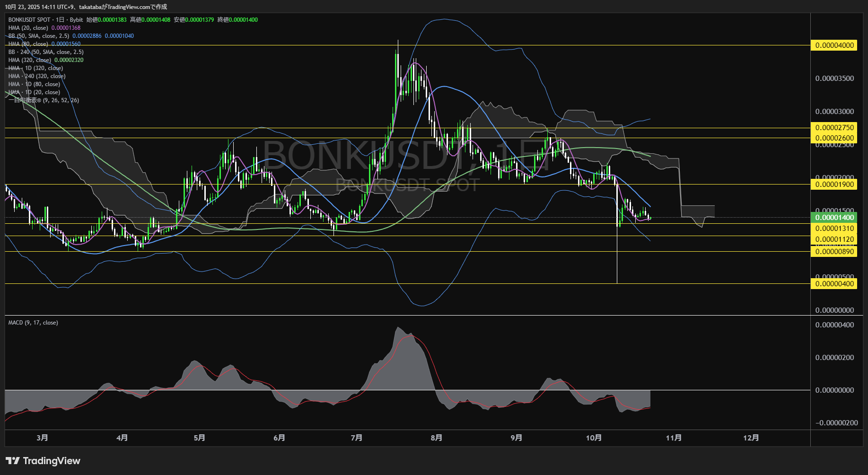Click the 0.00000890 price level tag
Screen dimensions: 868x475
(x=834, y=252)
